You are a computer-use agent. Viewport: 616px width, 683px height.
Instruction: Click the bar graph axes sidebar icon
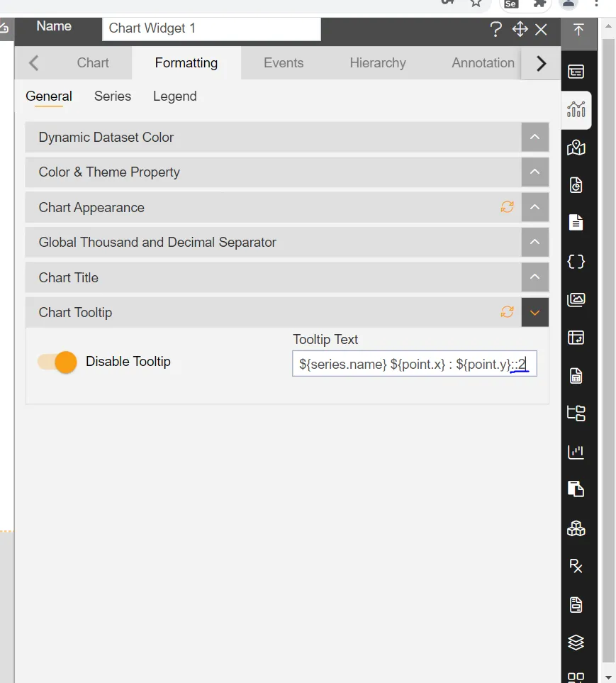click(576, 452)
